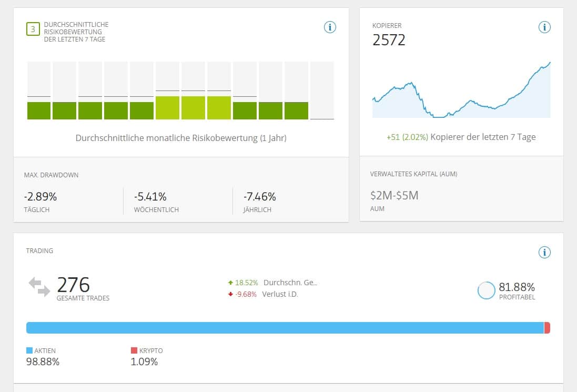Viewport: 577px width, 392px height.
Task: Click the daily max drawdown -2.89%
Action: pyautogui.click(x=41, y=197)
